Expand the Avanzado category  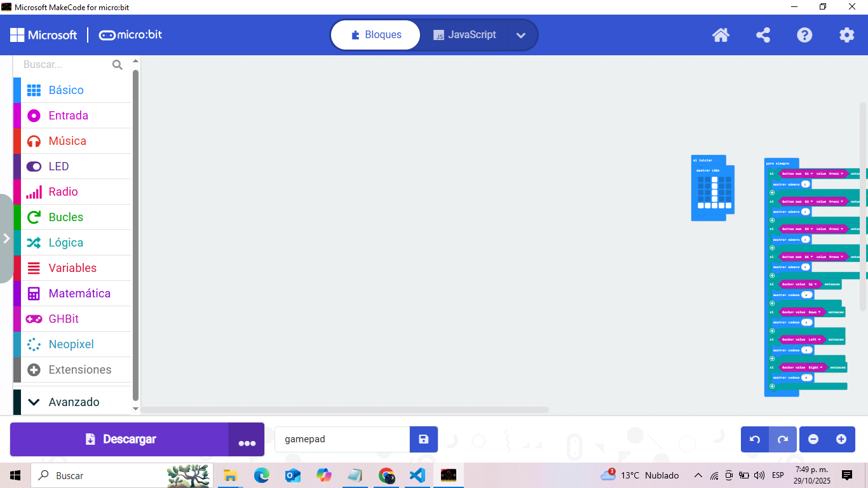(74, 402)
